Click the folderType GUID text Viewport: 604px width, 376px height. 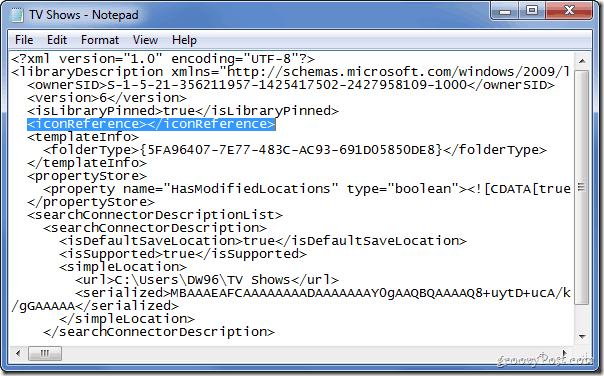[x=291, y=150]
